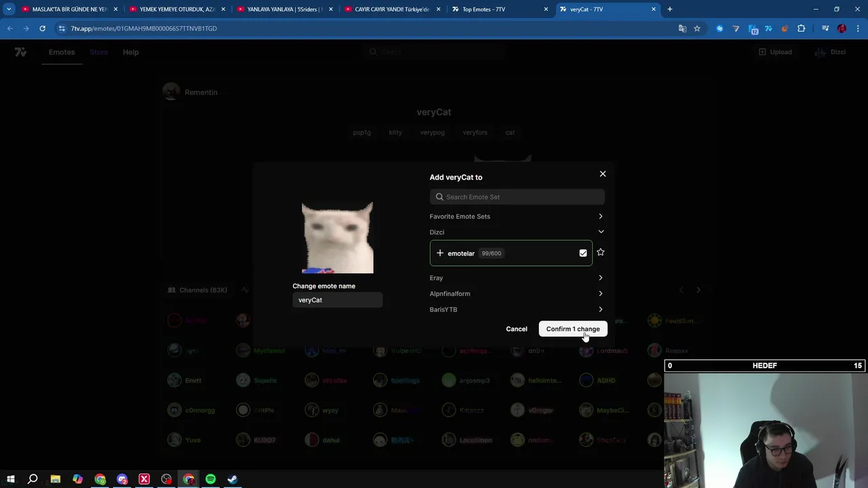Switch to Top Emotes - 7TV tab
868x488 pixels.
(498, 9)
